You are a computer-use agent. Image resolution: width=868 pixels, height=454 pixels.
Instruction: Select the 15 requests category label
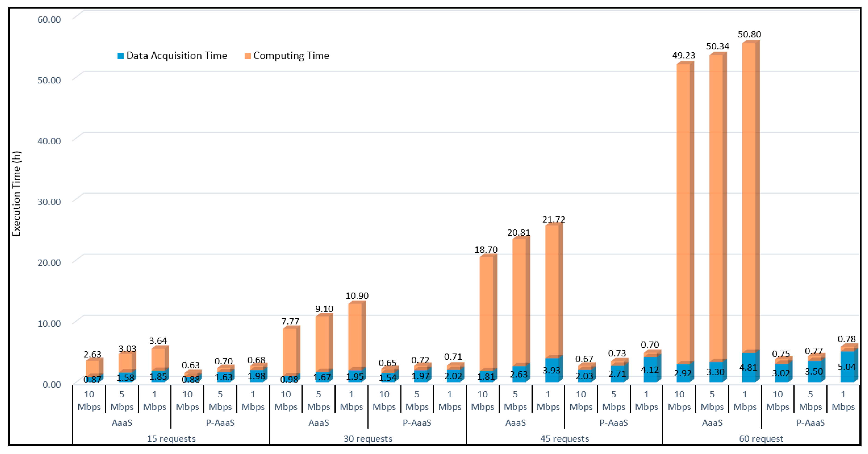[x=171, y=439]
